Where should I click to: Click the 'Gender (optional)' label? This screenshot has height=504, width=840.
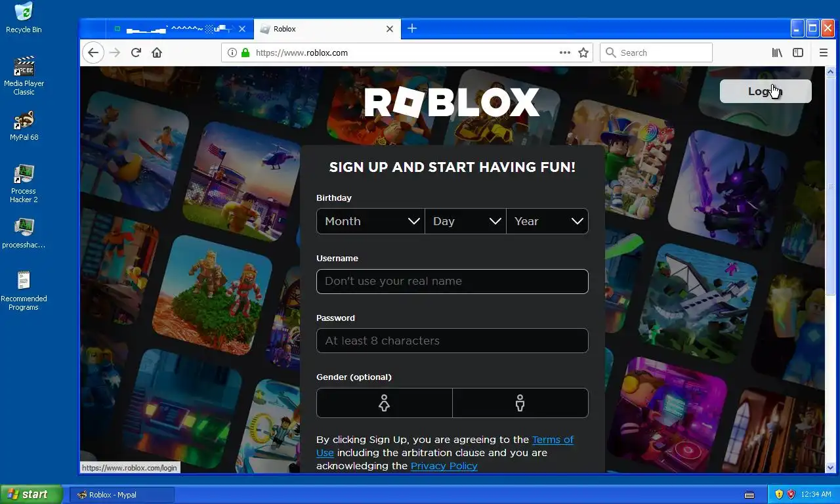354,377
